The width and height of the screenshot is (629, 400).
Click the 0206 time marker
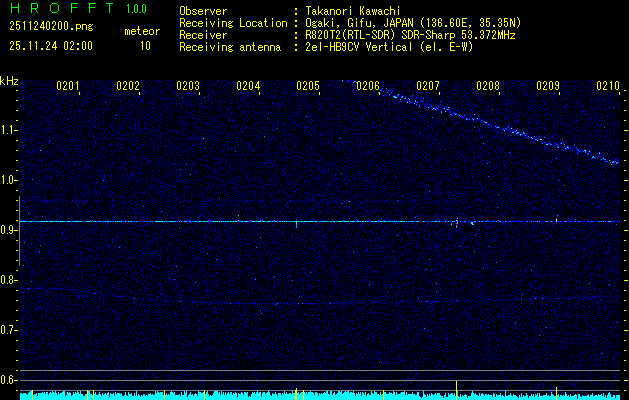[368, 86]
